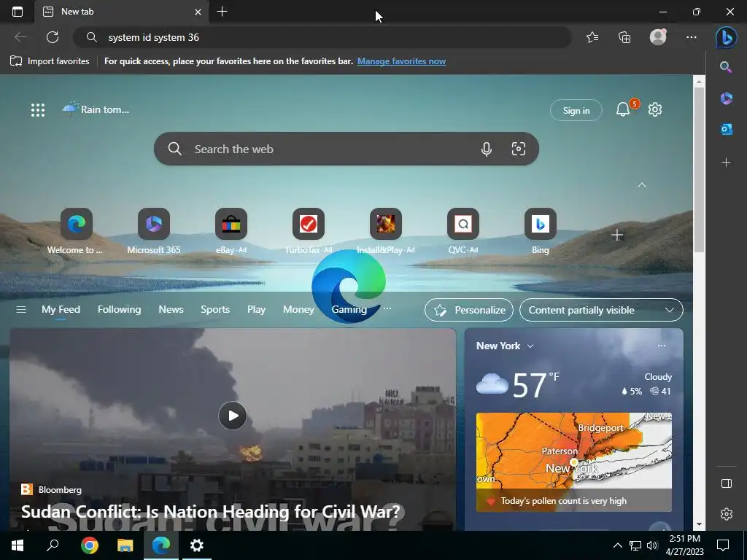Open the Sudan Conflict headline
Viewport: 747px width, 560px height.
pyautogui.click(x=211, y=511)
